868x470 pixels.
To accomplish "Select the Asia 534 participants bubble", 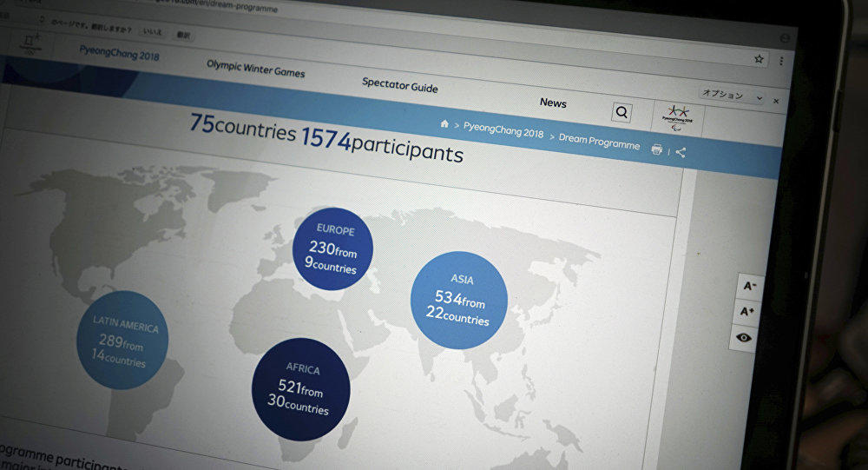I will click(459, 300).
